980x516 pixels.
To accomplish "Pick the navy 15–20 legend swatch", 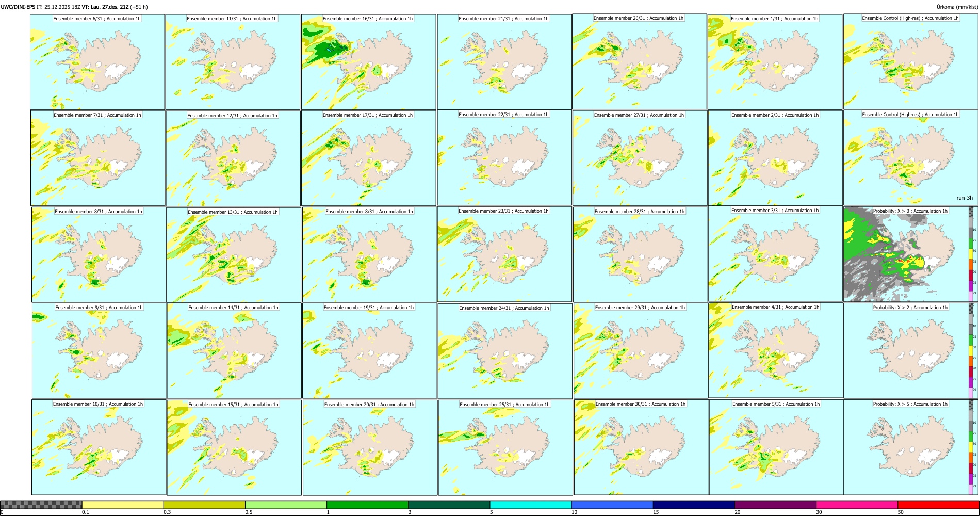I will coord(694,505).
